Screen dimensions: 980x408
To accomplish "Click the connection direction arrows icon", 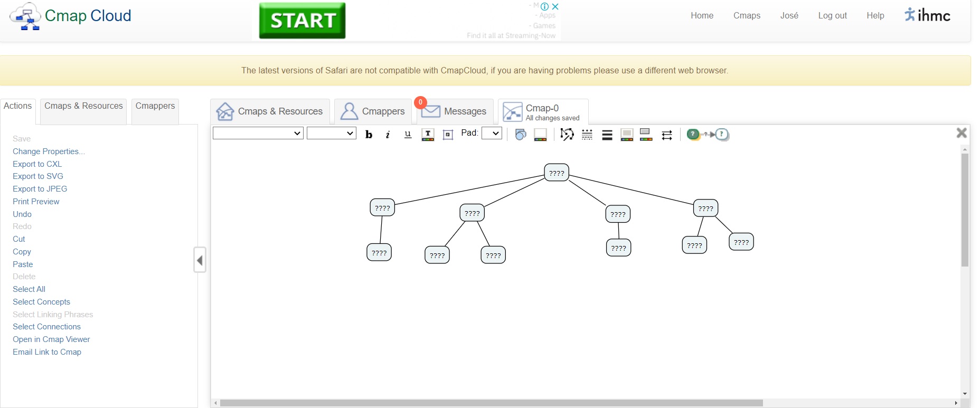I will (667, 135).
